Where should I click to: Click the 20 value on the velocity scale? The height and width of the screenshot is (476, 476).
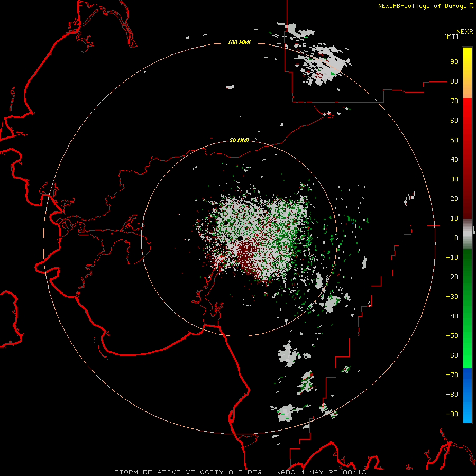point(454,199)
